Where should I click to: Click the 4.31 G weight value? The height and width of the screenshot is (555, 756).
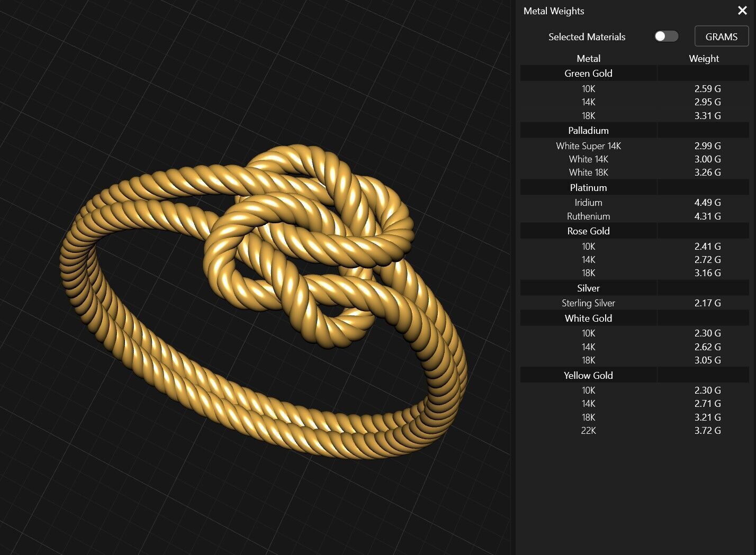[x=707, y=216]
